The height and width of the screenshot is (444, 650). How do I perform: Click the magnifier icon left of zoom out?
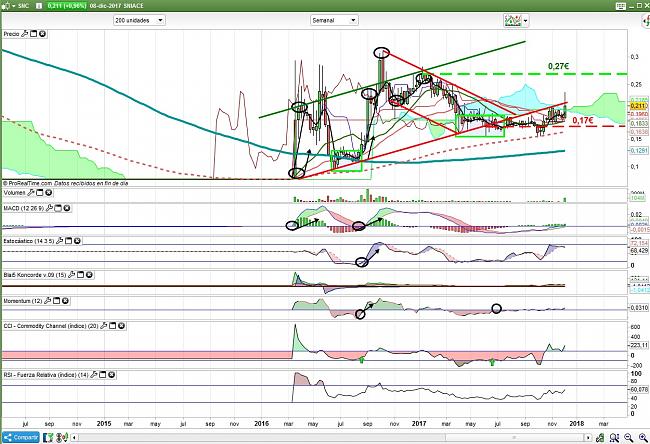point(614,437)
